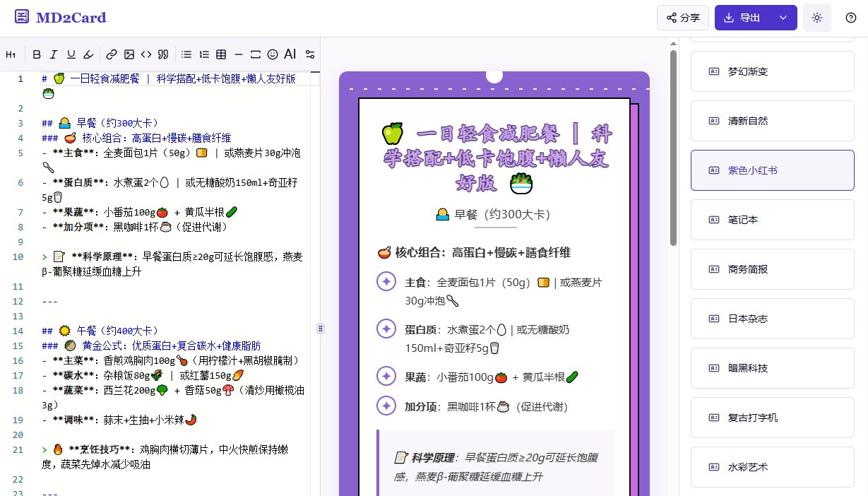868x496 pixels.
Task: Click line number 12 in editor gutter
Action: coord(18,301)
